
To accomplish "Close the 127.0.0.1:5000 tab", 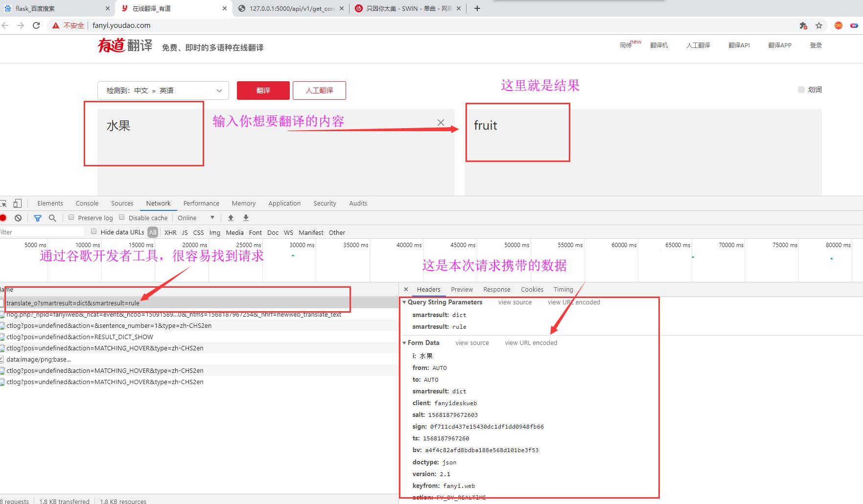I will pyautogui.click(x=342, y=8).
